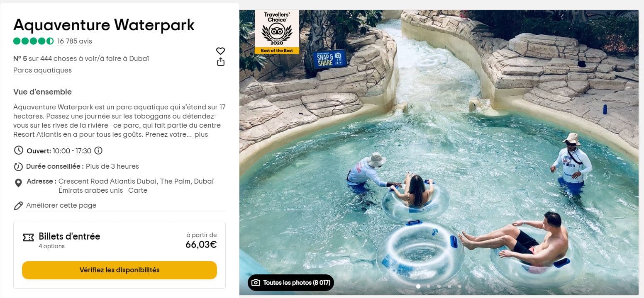Open the 16 785 avis reviews

coord(75,41)
